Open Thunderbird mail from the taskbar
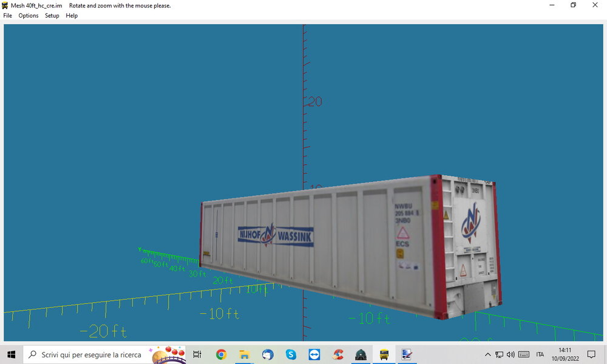Screen dimensions: 607x364 coord(268,354)
